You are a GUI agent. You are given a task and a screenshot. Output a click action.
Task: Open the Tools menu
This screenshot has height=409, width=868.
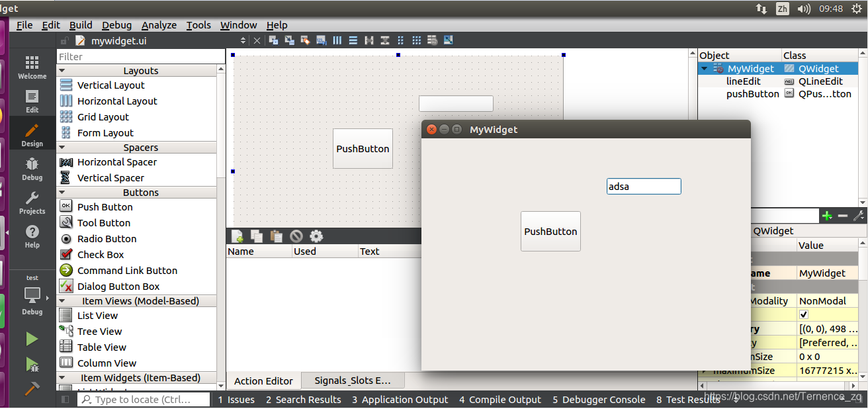click(198, 25)
